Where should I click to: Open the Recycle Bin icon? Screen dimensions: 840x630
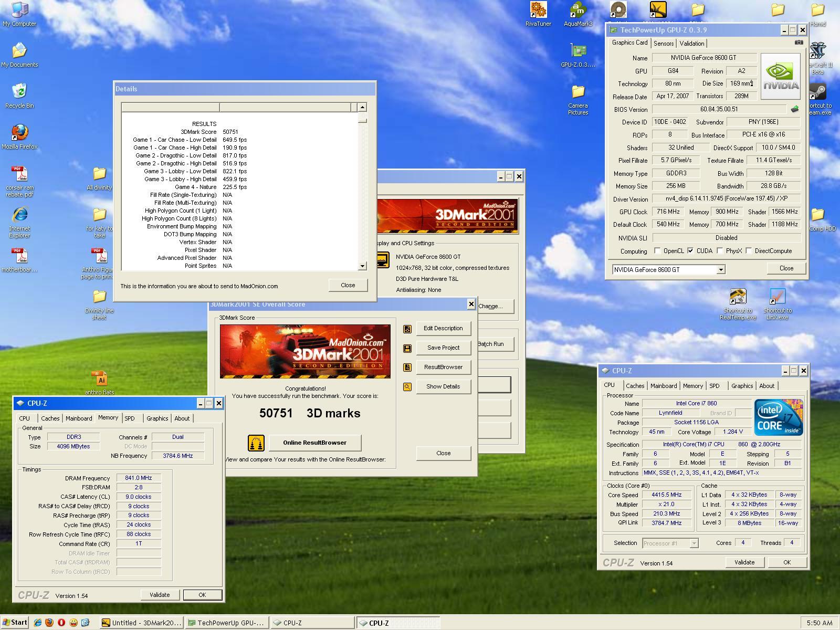(19, 96)
